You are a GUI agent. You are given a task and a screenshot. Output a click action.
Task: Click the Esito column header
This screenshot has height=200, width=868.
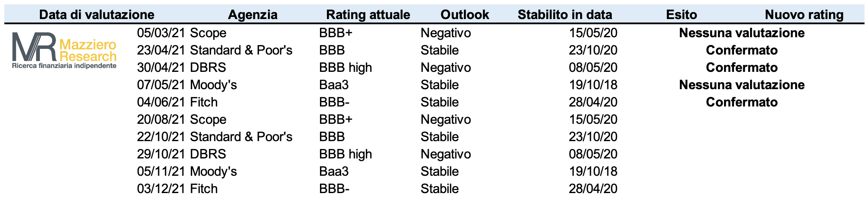pos(682,15)
